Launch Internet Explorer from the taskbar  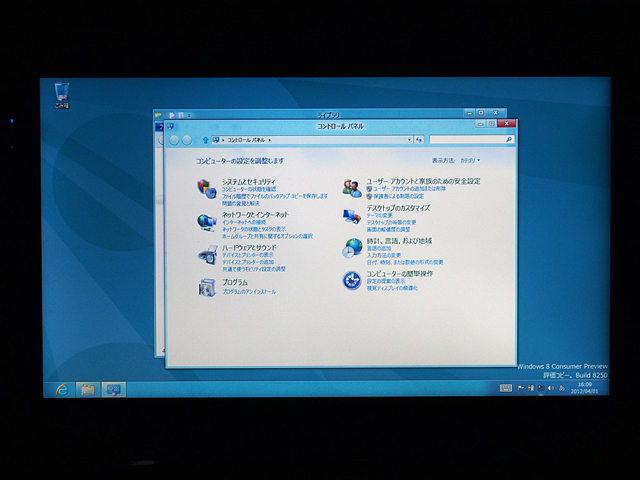coord(62,390)
